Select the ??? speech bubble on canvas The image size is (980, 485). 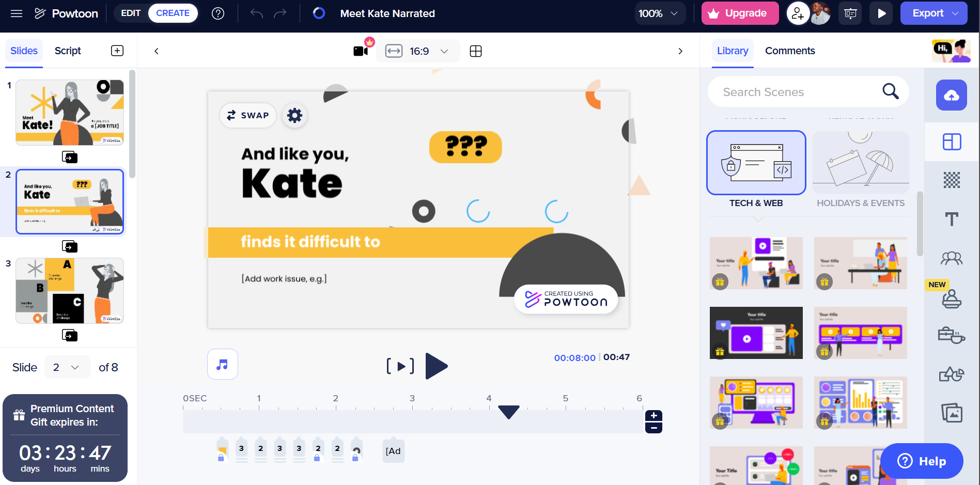click(465, 147)
